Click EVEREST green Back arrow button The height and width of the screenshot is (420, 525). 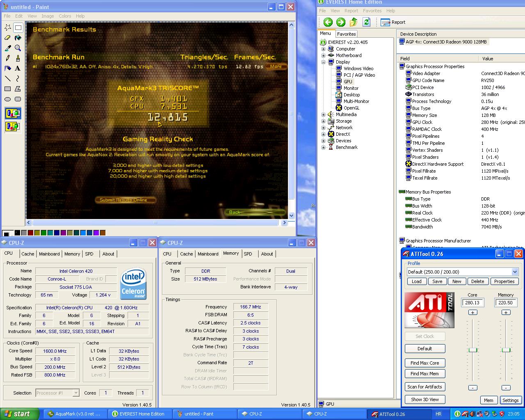(x=328, y=22)
